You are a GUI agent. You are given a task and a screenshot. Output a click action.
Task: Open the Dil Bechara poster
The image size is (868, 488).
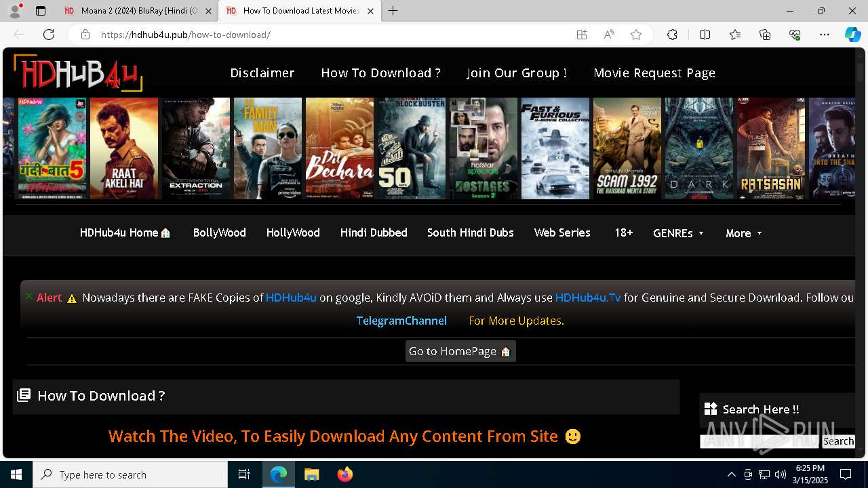point(340,148)
